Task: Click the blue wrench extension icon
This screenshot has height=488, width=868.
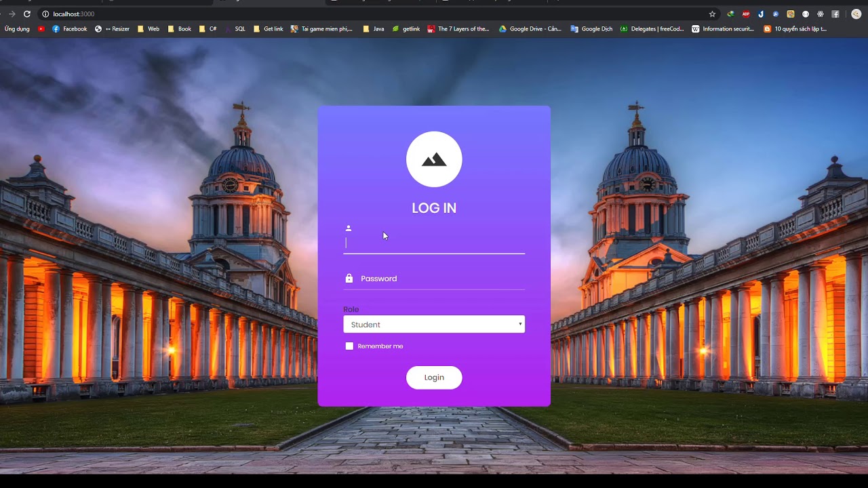Action: click(x=776, y=14)
